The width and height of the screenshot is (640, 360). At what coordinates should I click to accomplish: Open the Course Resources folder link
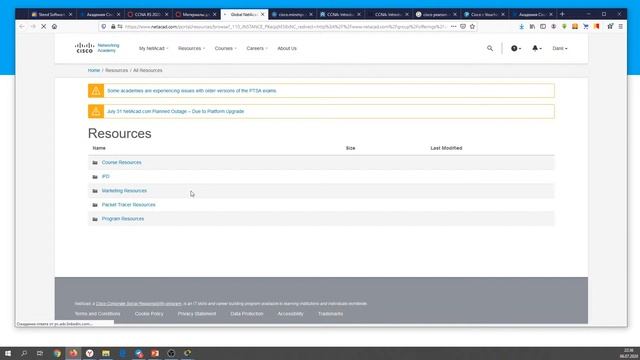(122, 162)
